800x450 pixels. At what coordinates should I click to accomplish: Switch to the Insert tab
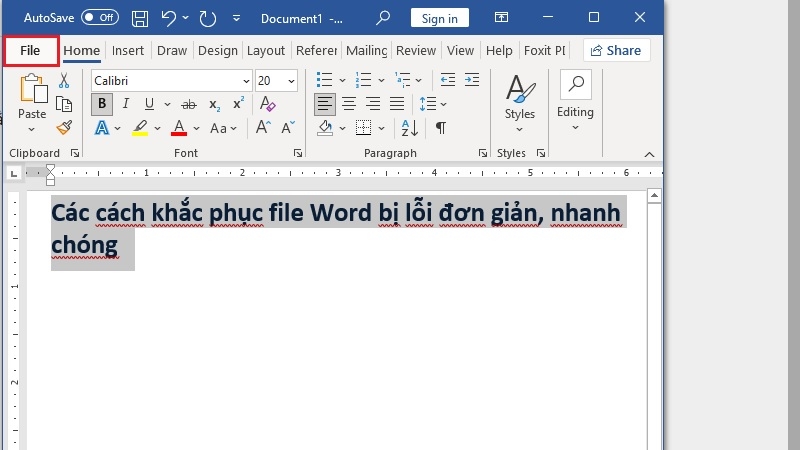coord(128,51)
